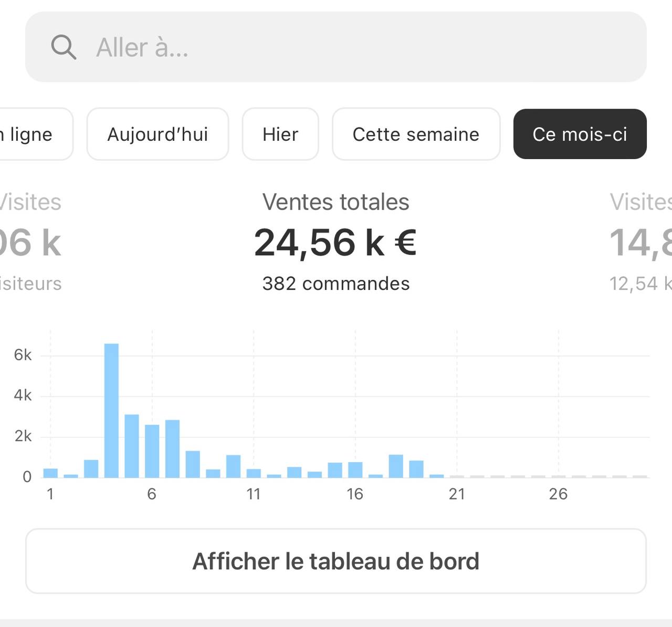This screenshot has height=627, width=672.
Task: Select the "Ce mois-ci" filter chip
Action: coord(580,134)
